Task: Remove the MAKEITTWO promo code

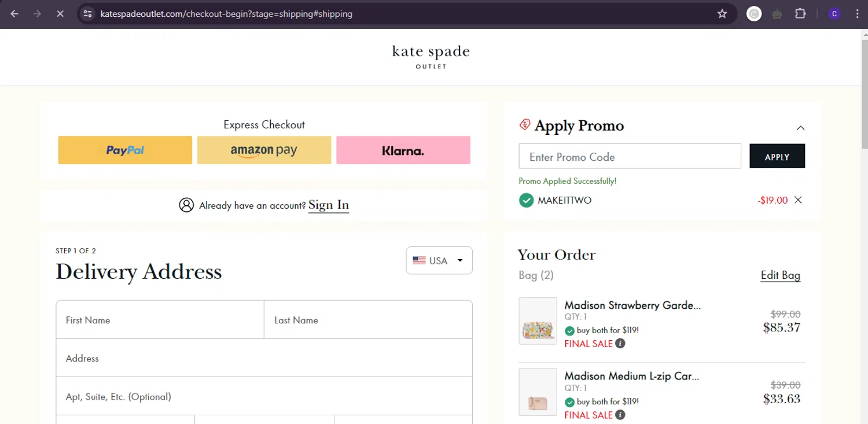Action: tap(798, 200)
